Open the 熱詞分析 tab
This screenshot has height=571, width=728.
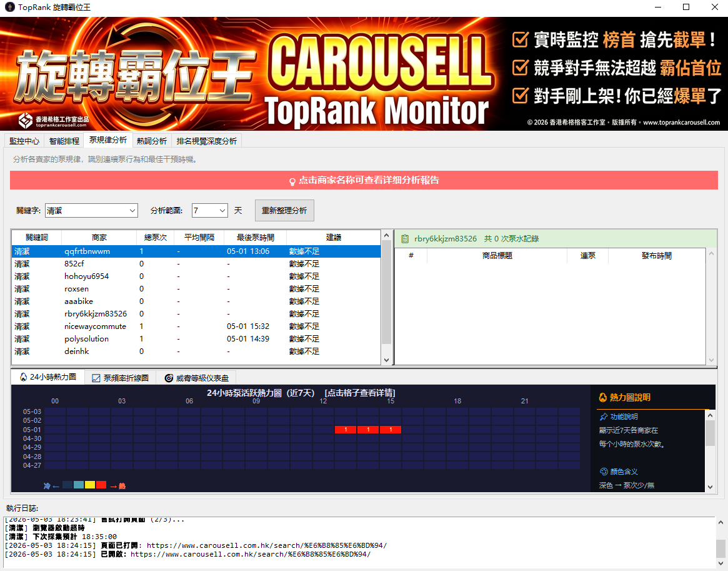pos(151,141)
